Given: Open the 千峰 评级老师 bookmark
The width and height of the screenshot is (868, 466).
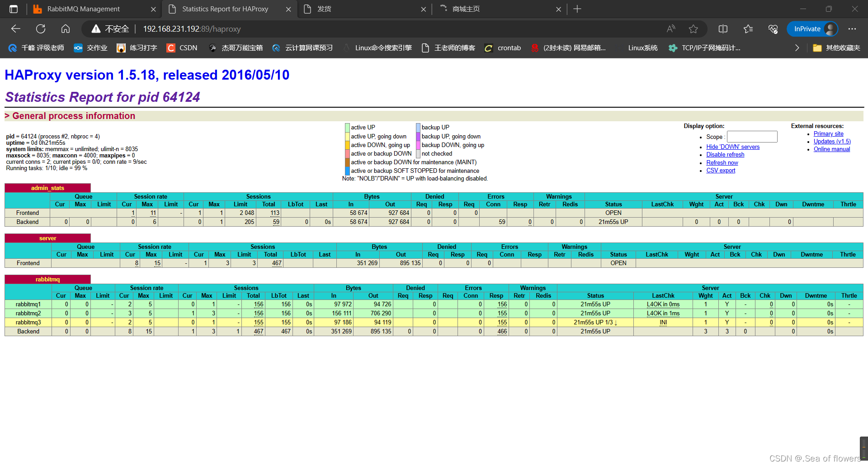Looking at the screenshot, I should tap(37, 48).
